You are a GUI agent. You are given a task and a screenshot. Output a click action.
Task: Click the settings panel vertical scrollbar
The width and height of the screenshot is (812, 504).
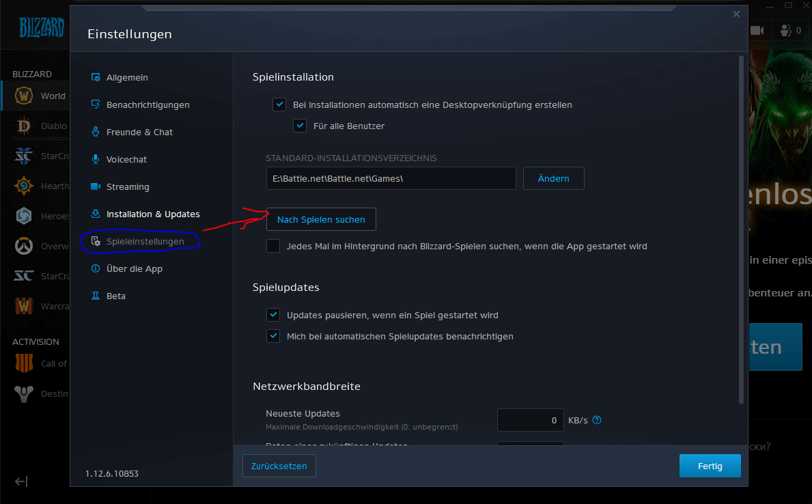click(741, 229)
